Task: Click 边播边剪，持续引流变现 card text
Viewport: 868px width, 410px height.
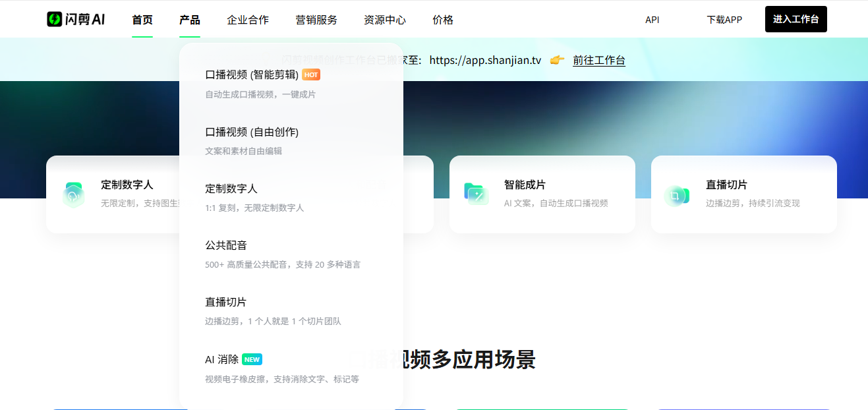Action: click(753, 203)
